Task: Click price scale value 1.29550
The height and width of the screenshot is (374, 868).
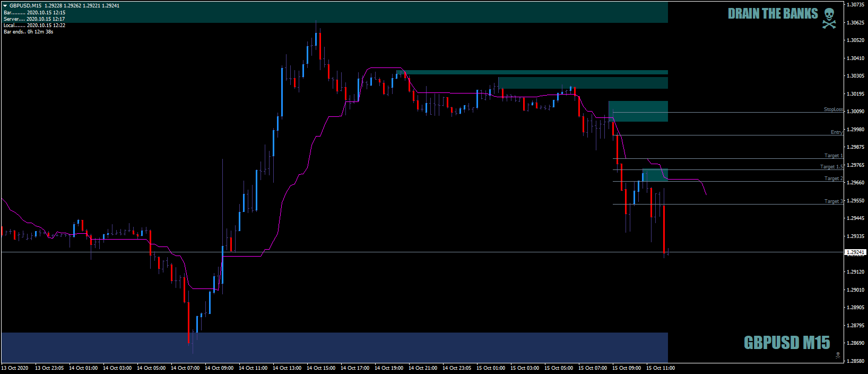Action: (855, 200)
